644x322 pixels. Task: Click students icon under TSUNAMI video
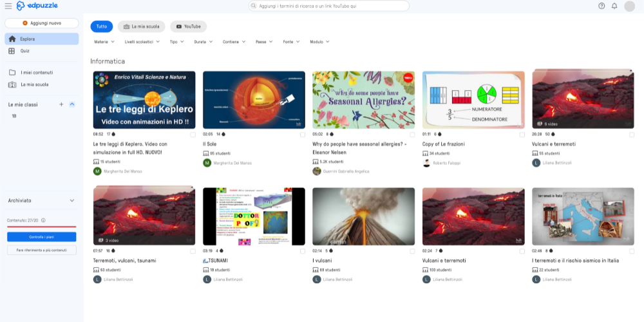tap(206, 270)
